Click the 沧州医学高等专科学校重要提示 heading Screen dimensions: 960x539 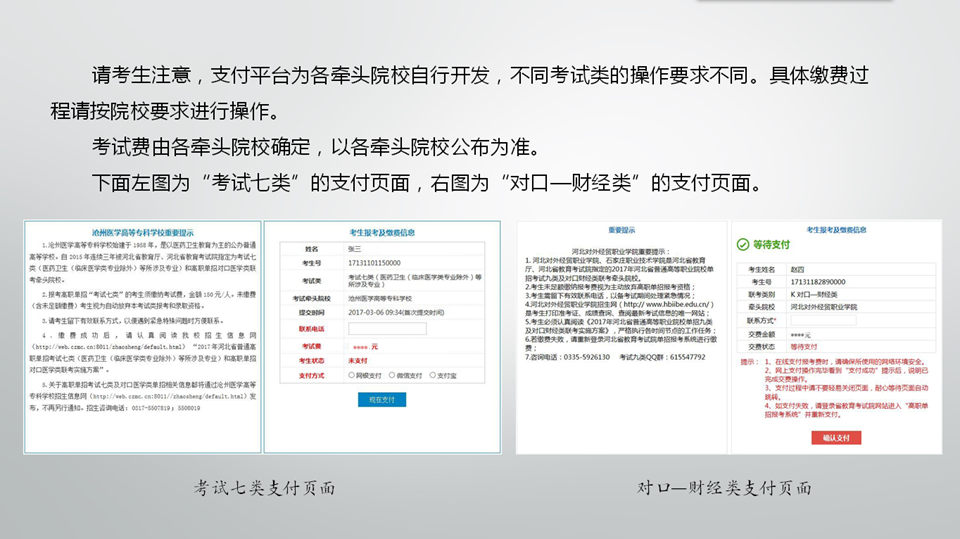tap(143, 233)
